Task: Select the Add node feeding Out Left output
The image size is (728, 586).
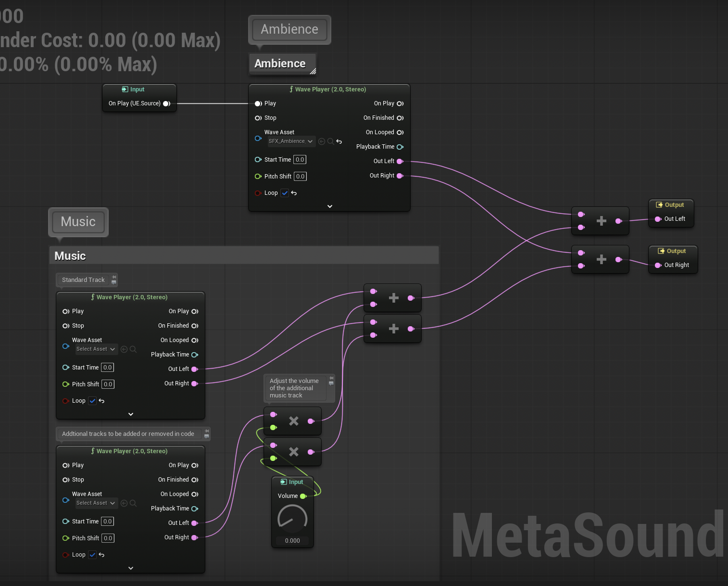Action: (x=601, y=221)
